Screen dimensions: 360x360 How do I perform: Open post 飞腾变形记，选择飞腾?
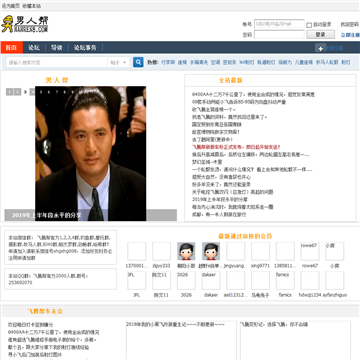point(274,324)
